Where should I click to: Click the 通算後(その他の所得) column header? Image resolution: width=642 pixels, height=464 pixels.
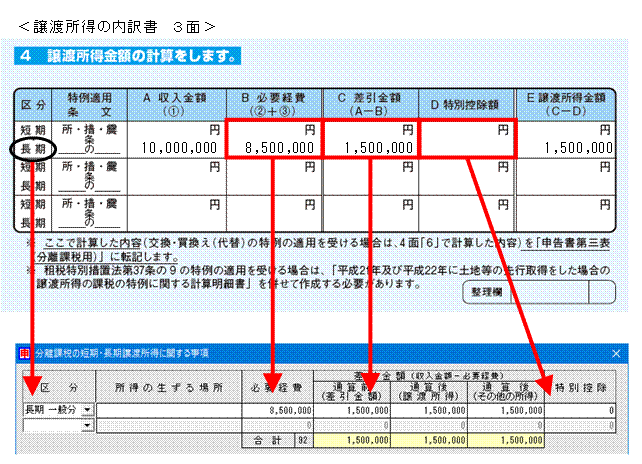[506, 392]
